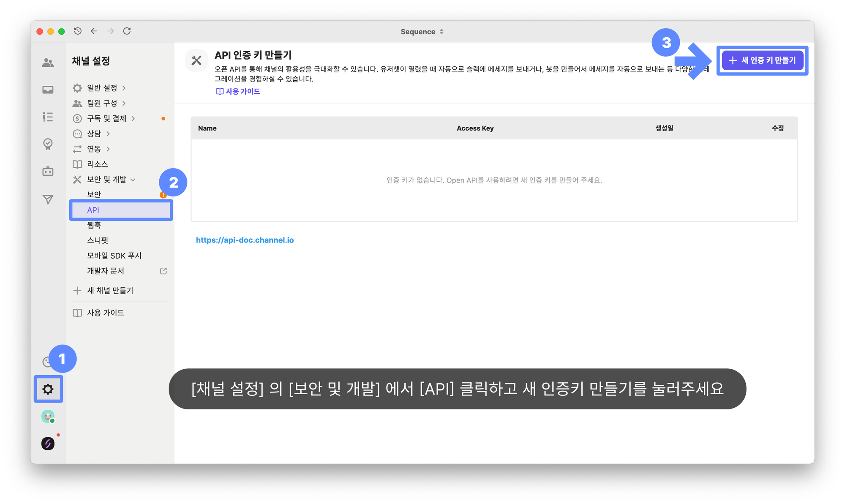Click the contact list icon in left rail
Viewport: 845px width, 504px height.
[48, 117]
